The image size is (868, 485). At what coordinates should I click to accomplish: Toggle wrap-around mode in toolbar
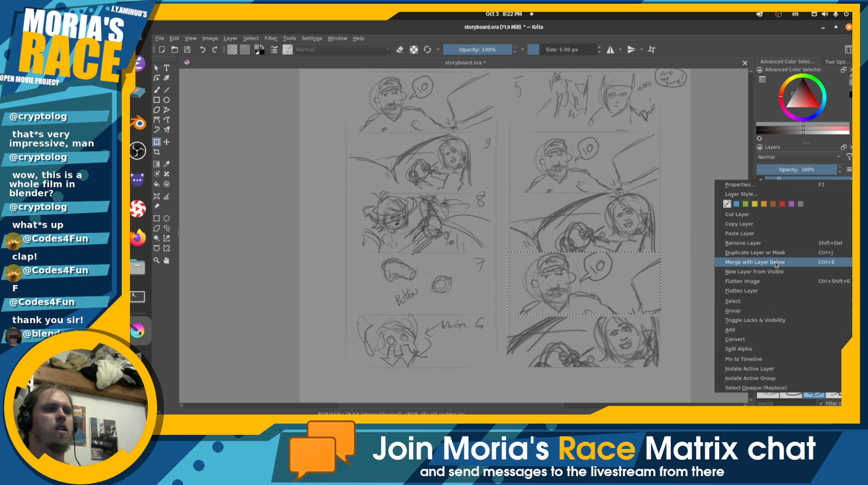tap(651, 50)
